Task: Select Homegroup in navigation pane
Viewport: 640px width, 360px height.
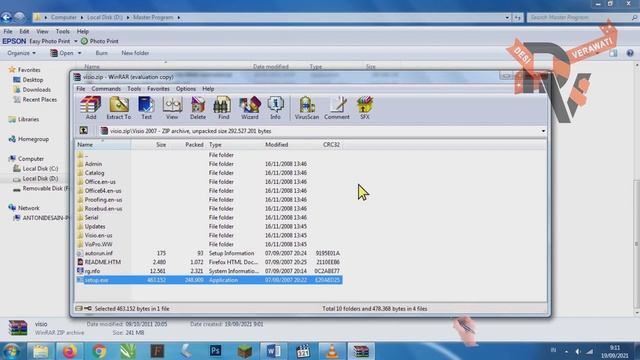Action: point(29,139)
